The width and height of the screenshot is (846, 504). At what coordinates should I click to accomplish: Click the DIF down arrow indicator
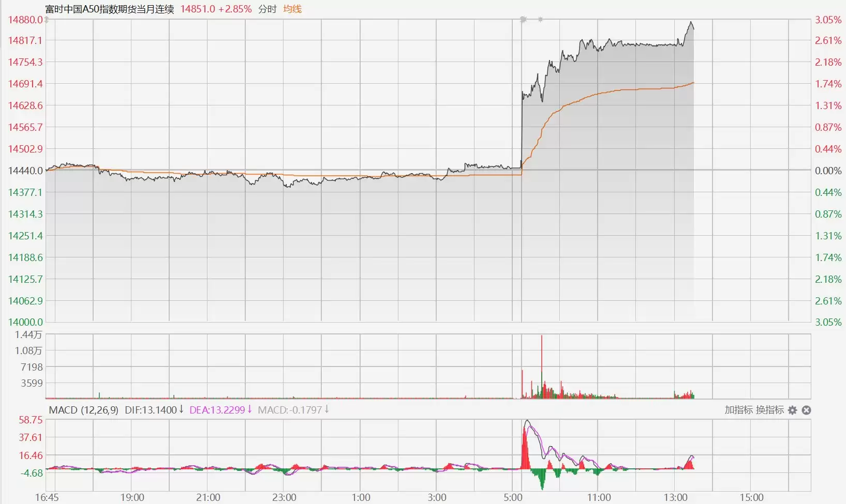[182, 410]
